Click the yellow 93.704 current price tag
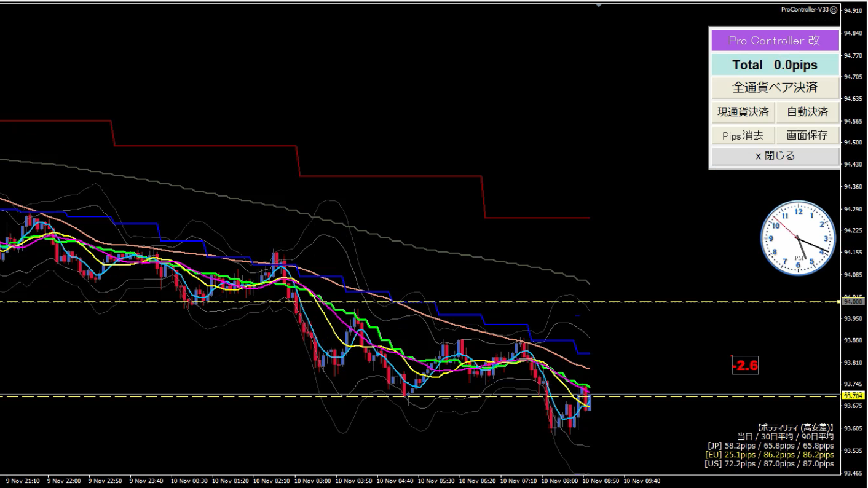 pos(853,396)
